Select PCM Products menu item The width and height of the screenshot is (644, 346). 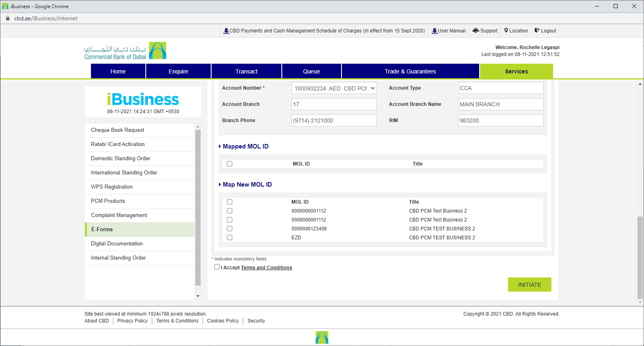pyautogui.click(x=140, y=201)
